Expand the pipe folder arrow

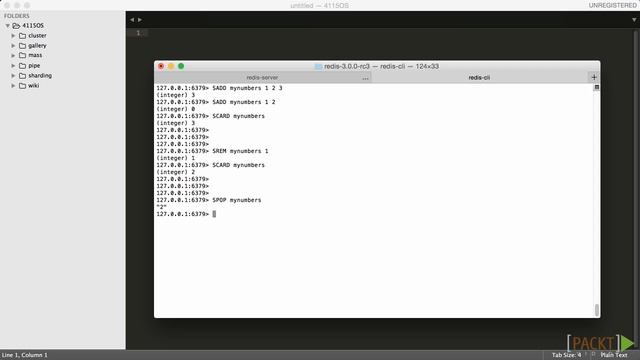click(13, 66)
